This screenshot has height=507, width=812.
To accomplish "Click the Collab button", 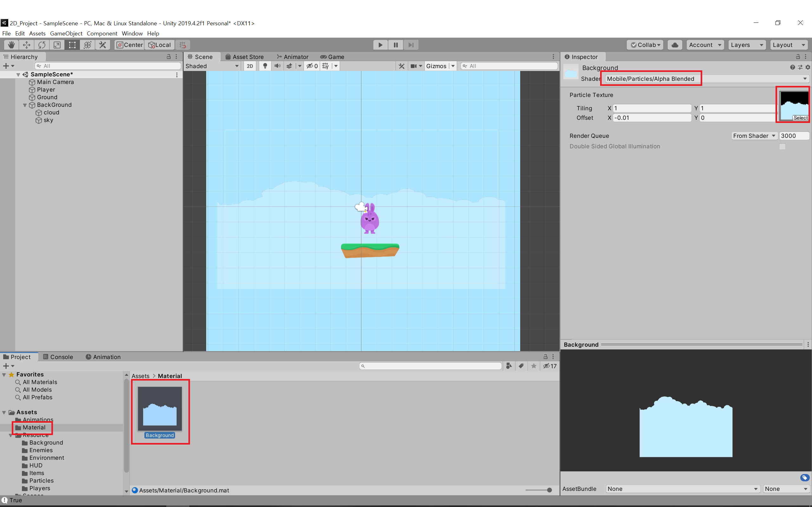I will point(645,45).
